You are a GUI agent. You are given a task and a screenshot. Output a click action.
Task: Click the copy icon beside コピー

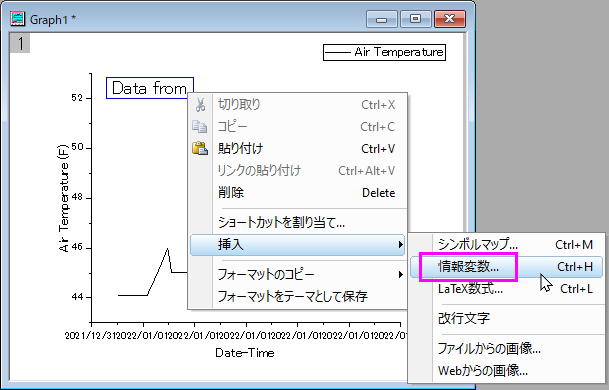click(x=200, y=127)
